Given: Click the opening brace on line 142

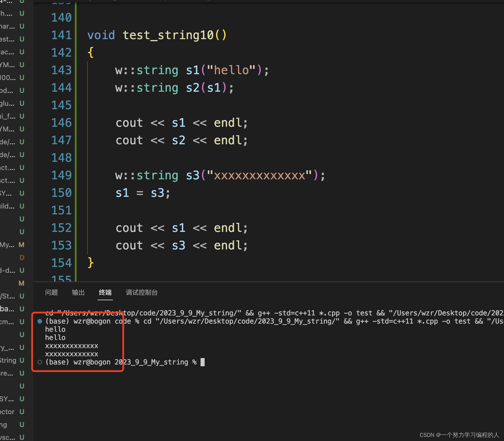Looking at the screenshot, I should point(91,53).
